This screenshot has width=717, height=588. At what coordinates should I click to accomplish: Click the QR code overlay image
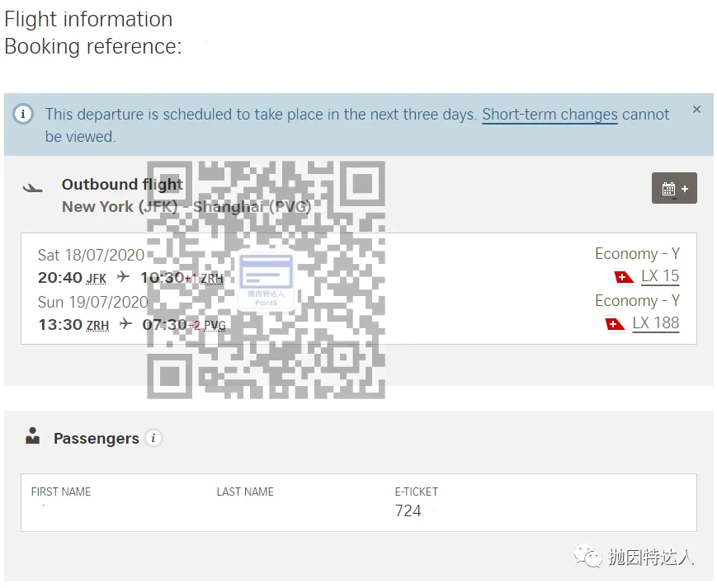point(266,280)
